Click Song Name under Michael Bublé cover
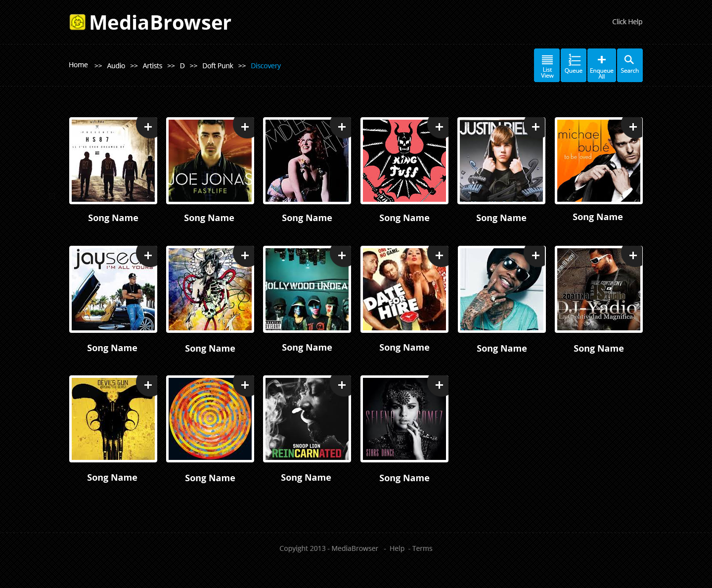The height and width of the screenshot is (588, 712). tap(598, 217)
